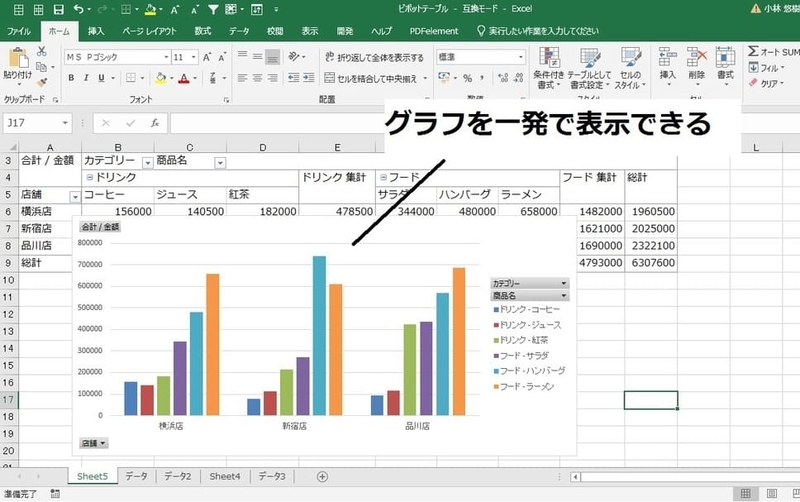Align text right
This screenshot has width=800, height=502.
(272, 78)
